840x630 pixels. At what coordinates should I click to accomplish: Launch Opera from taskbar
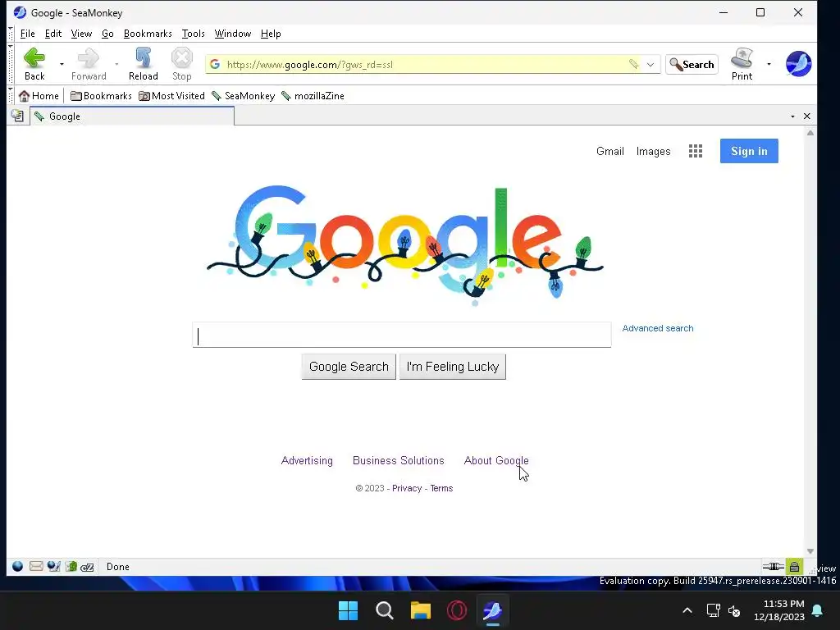click(x=457, y=610)
